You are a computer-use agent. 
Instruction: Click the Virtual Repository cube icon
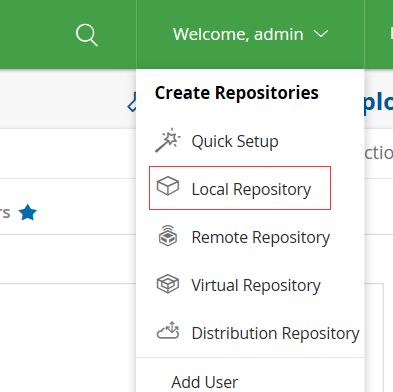point(168,284)
